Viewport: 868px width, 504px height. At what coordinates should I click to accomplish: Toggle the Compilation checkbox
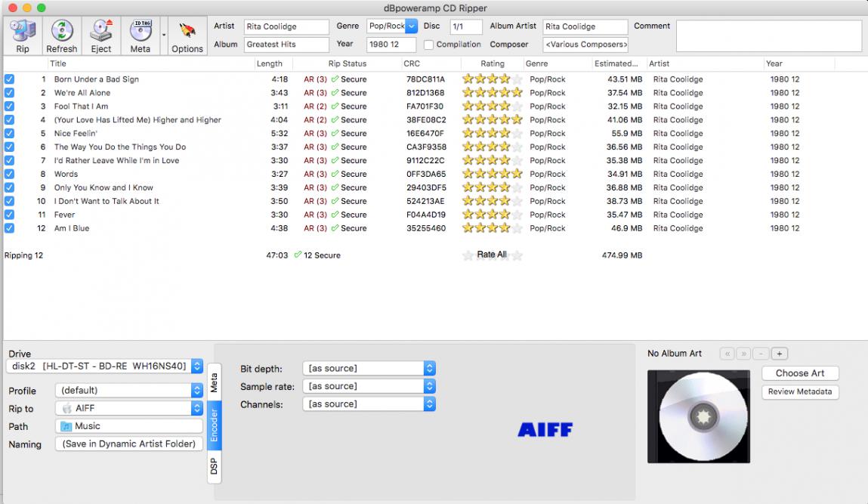tap(428, 45)
